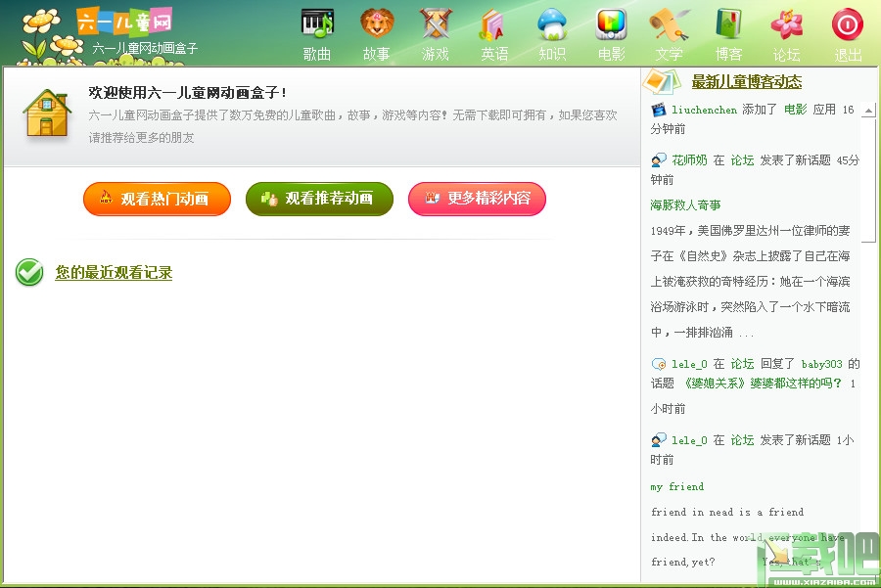Click the text 六一儿童网动画盒子 under the logo
This screenshot has height=588, width=881.
[x=145, y=48]
